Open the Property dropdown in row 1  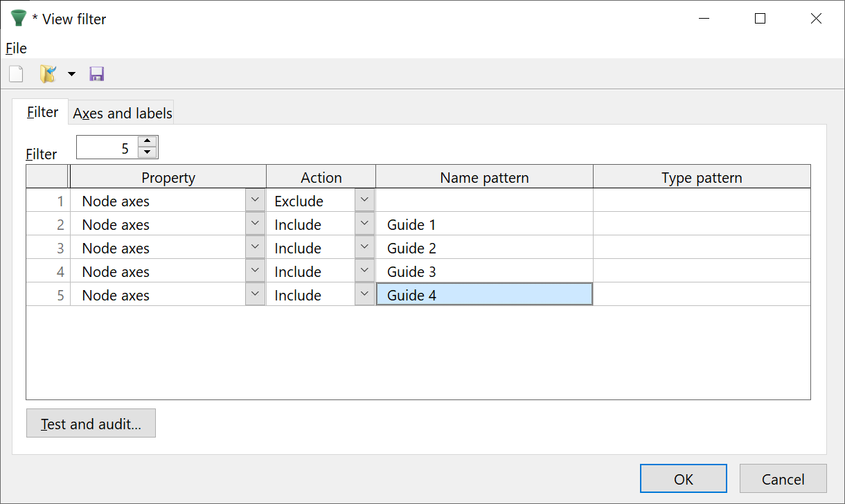coord(255,201)
